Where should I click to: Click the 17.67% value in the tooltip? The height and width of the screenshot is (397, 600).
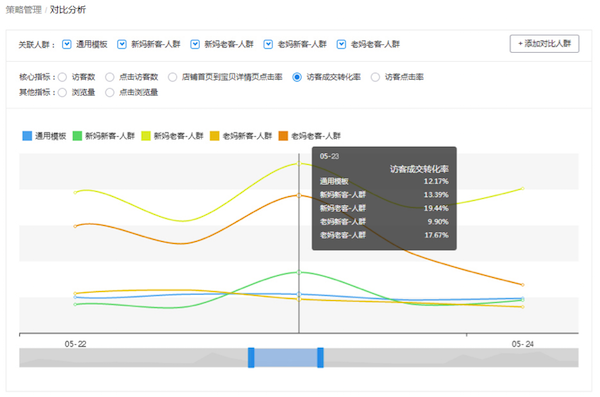click(x=437, y=235)
